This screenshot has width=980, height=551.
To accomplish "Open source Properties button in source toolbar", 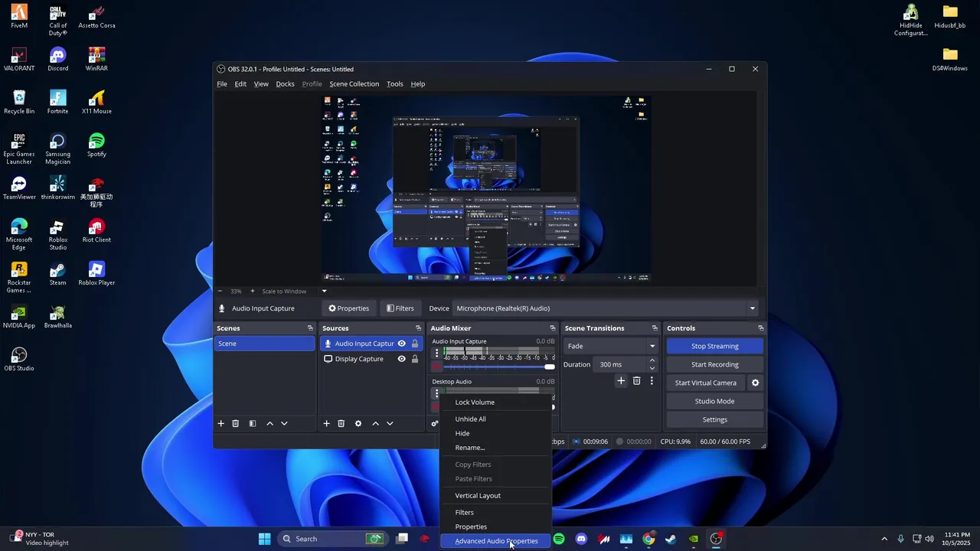I will [349, 308].
